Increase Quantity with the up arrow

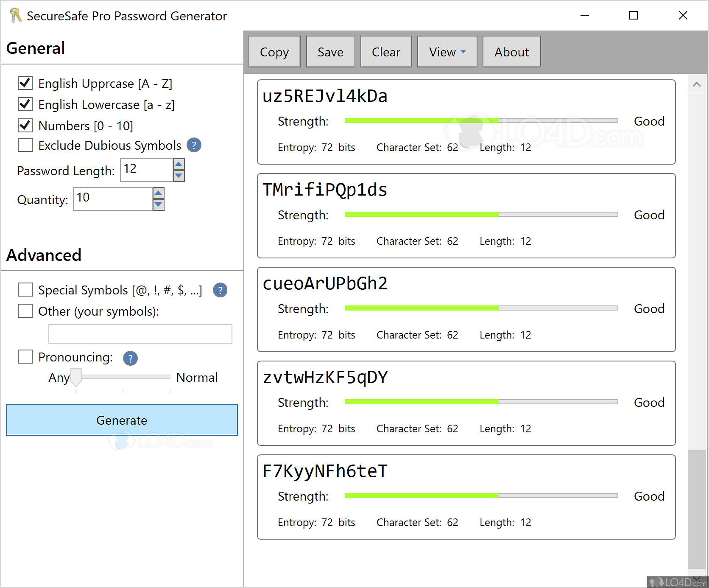pos(158,193)
